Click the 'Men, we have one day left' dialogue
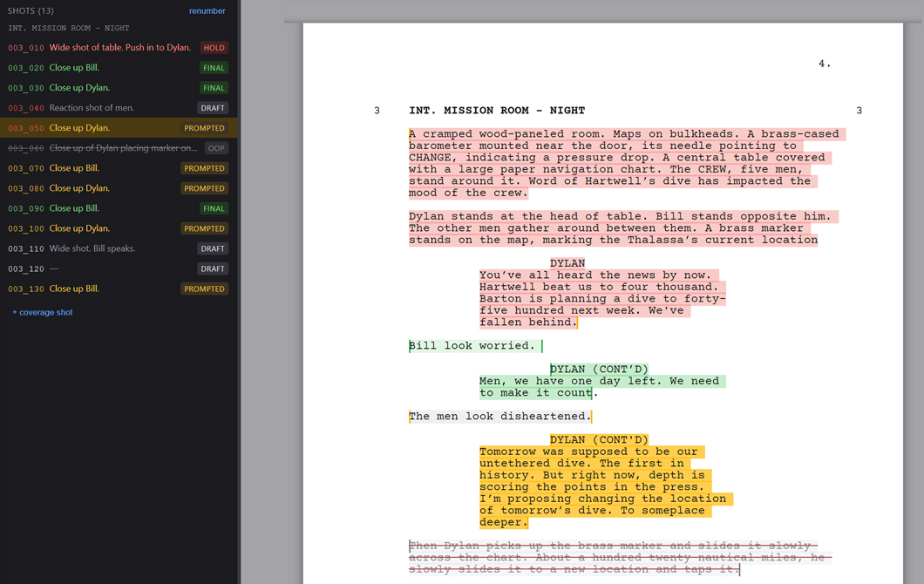The image size is (924, 584). point(602,387)
